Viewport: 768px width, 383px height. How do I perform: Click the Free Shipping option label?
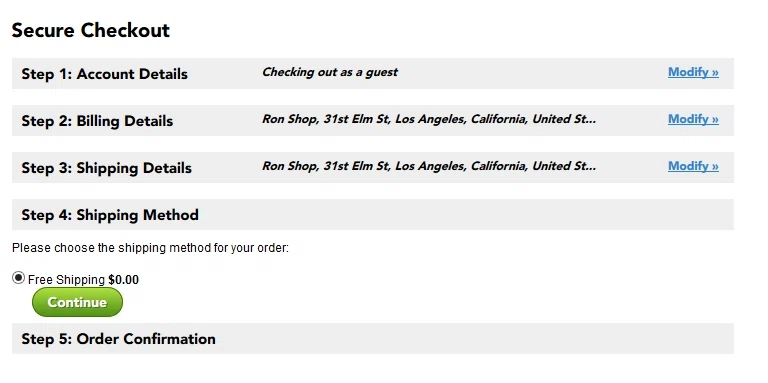[x=66, y=280]
